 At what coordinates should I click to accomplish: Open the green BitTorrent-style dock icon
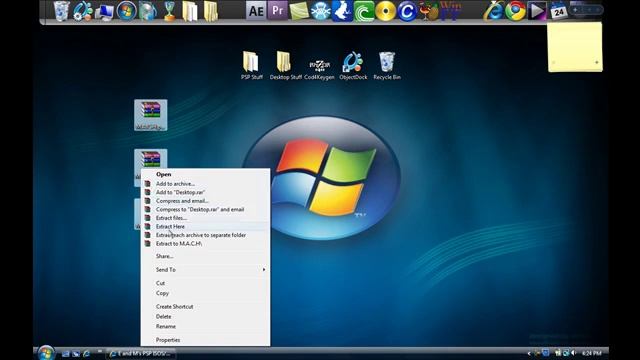(364, 11)
